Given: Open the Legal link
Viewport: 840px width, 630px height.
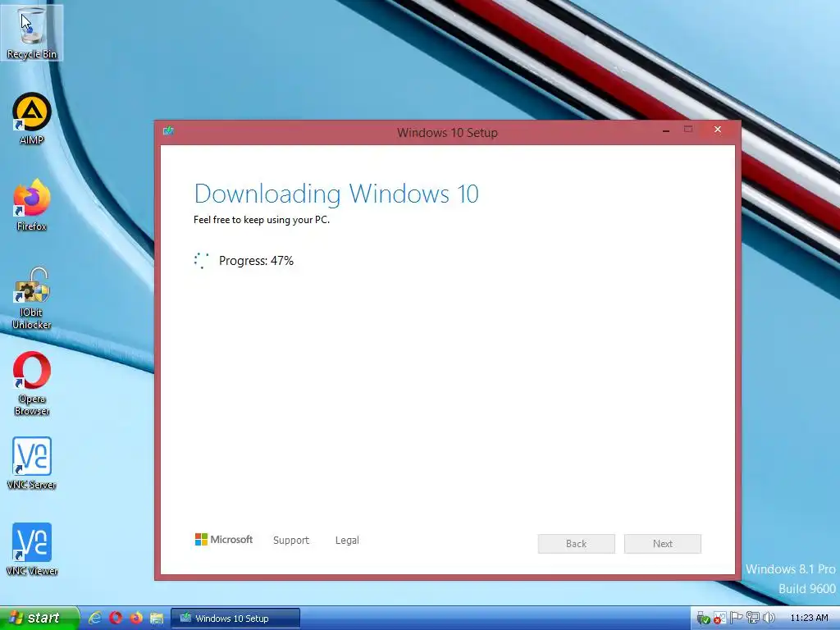Looking at the screenshot, I should point(347,540).
